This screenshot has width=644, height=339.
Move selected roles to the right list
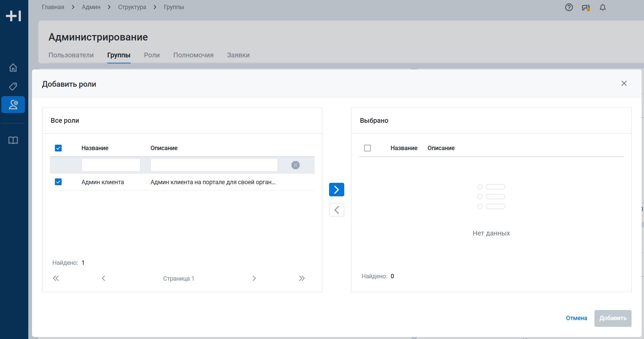[x=336, y=190]
